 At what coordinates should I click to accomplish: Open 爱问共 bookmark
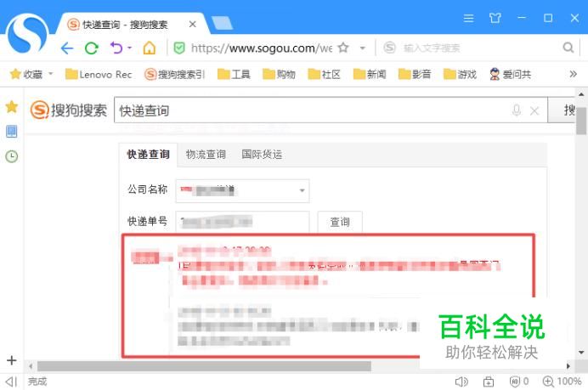[x=511, y=74]
